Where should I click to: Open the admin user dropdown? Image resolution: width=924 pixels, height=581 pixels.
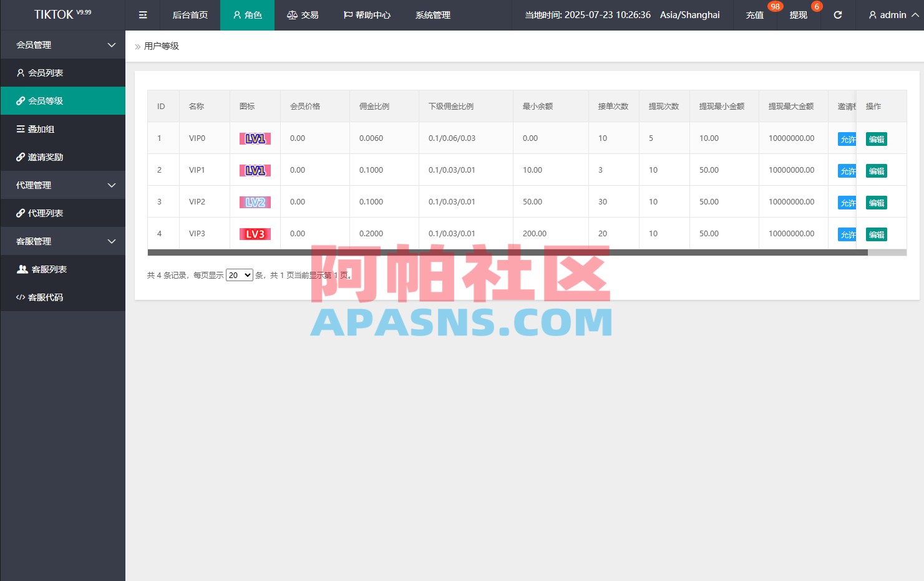click(x=893, y=15)
